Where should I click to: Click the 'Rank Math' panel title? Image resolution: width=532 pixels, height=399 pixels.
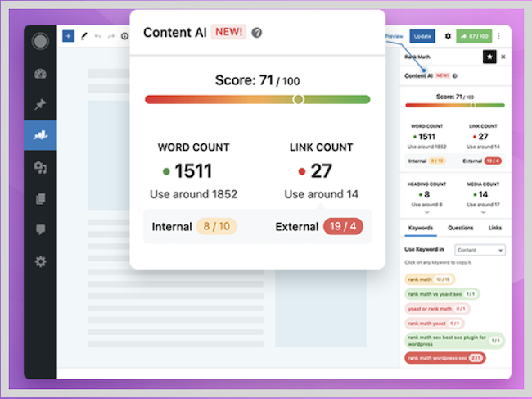pyautogui.click(x=417, y=57)
